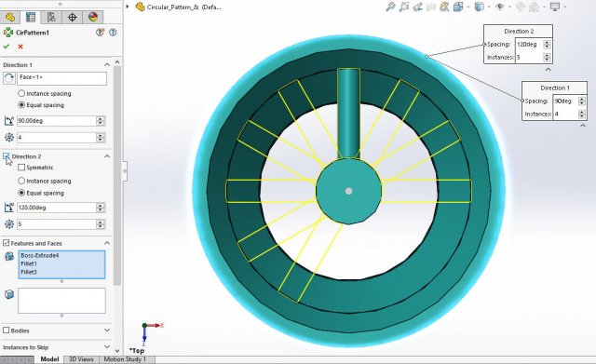Click the empty Faces to Pattern box
Viewport: 596px width, 364px height.
[x=61, y=301]
